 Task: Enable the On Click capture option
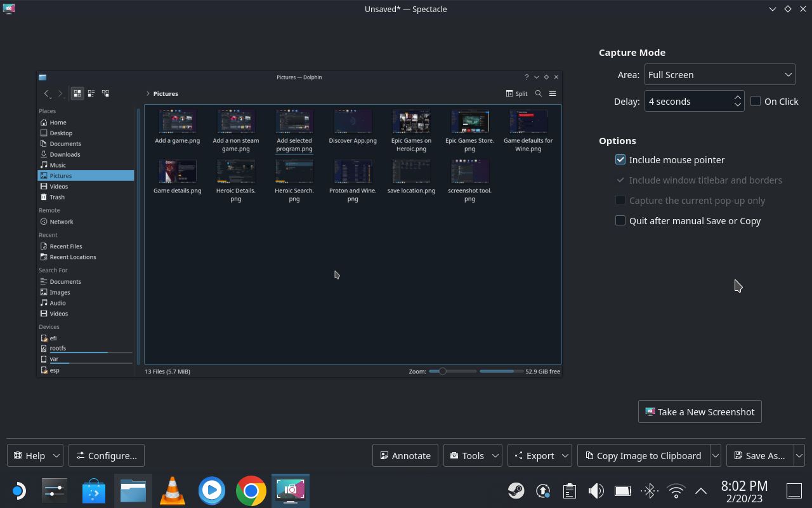pyautogui.click(x=756, y=101)
